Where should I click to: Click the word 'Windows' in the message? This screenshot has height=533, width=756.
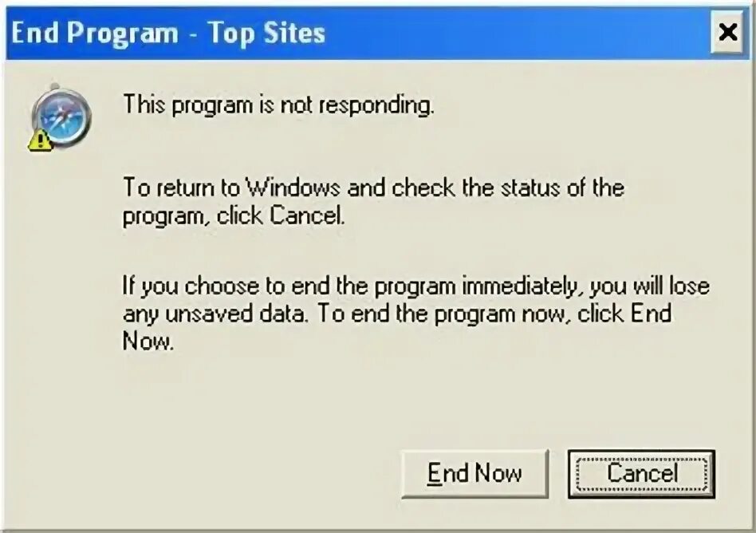point(293,188)
